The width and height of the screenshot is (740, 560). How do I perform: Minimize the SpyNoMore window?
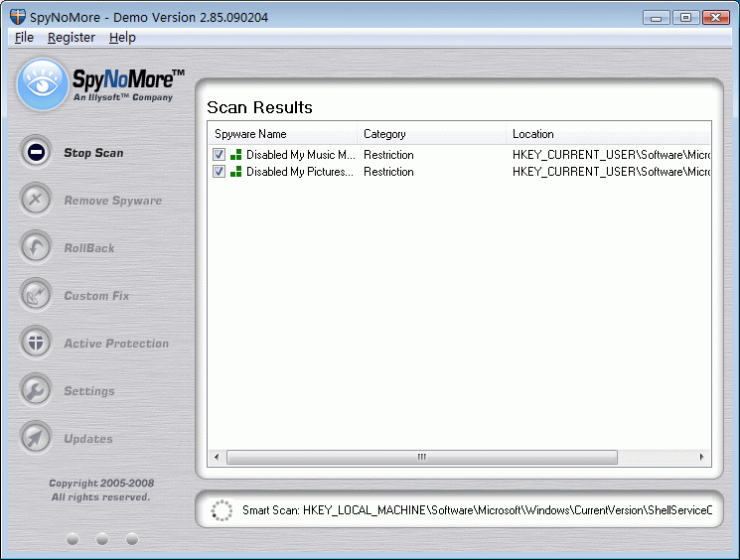(x=656, y=18)
